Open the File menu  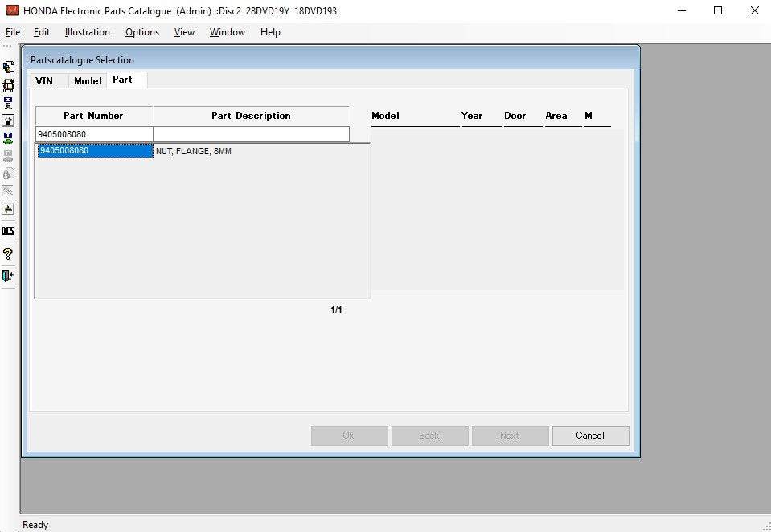(x=13, y=32)
